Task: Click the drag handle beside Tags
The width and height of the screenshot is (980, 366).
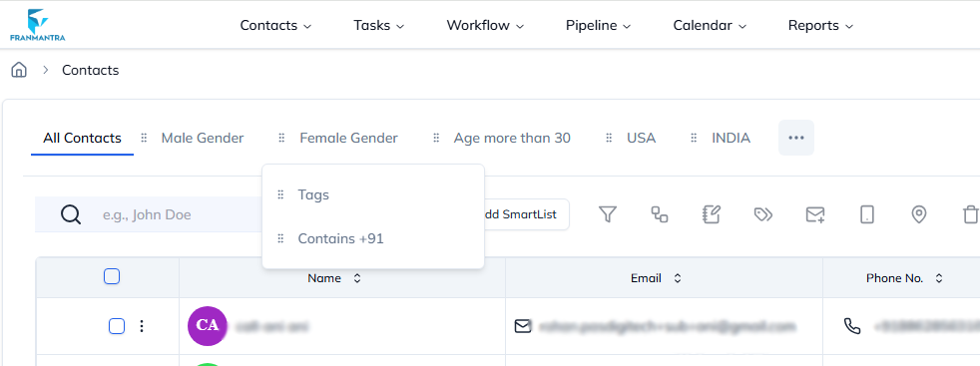Action: (x=280, y=194)
